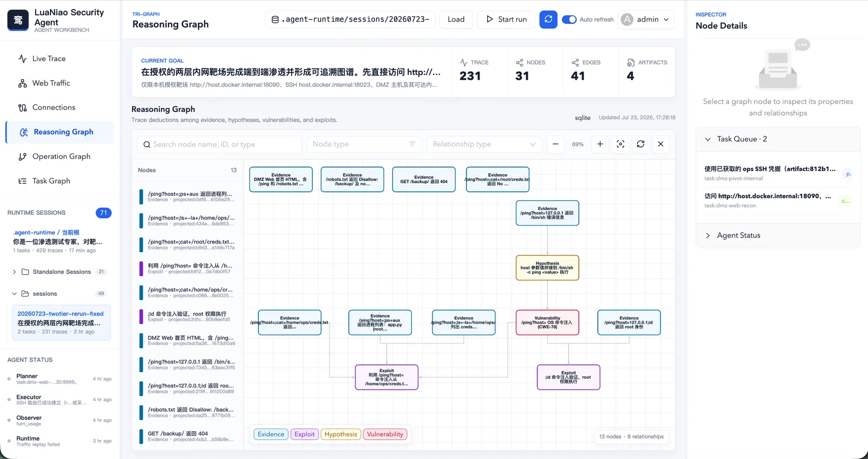Open the Live Trace page

click(60, 59)
